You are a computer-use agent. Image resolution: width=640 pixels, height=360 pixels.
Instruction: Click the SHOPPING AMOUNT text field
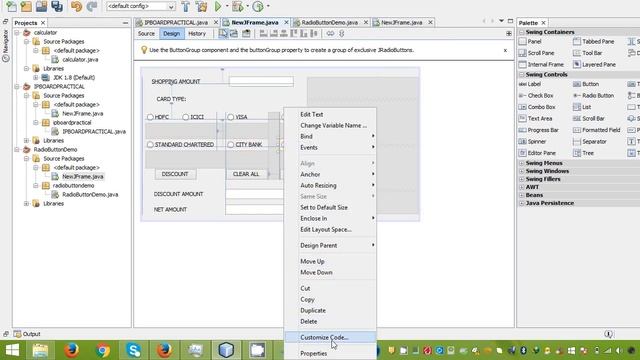261,81
